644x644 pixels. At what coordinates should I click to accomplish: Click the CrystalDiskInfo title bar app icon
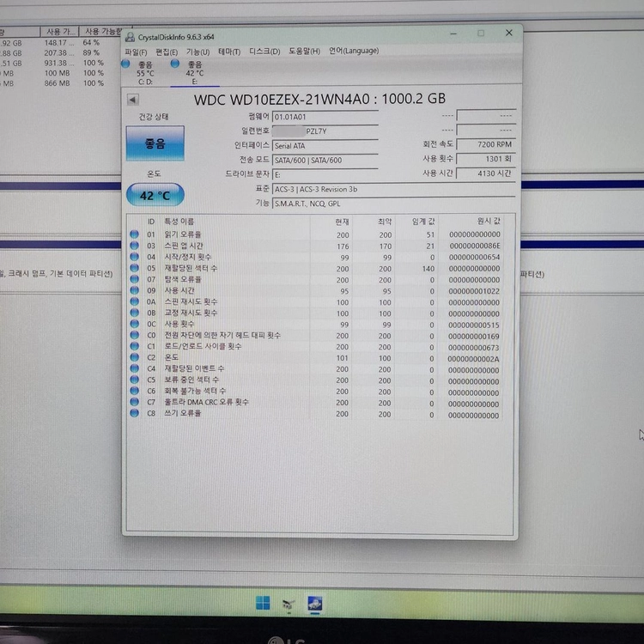(x=131, y=37)
